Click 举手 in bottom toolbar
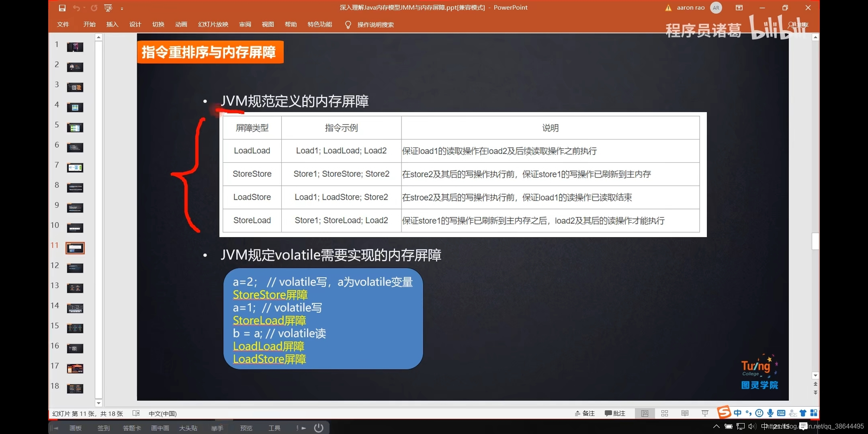 [217, 428]
